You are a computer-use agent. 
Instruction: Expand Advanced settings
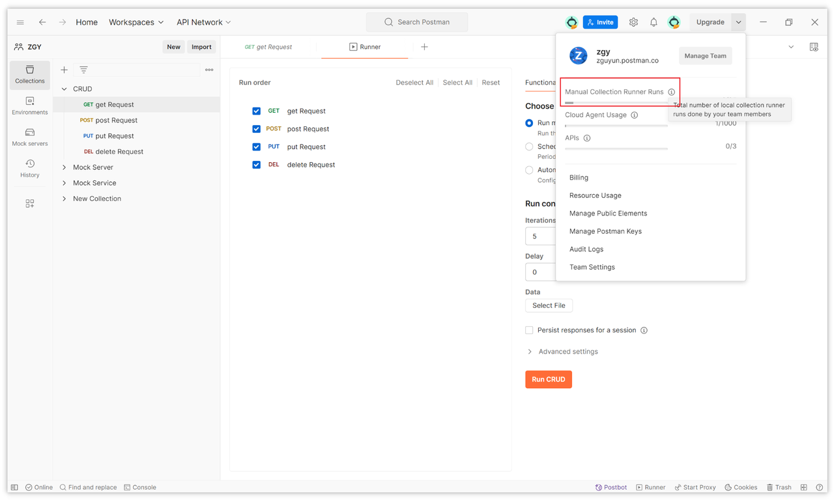[562, 352]
